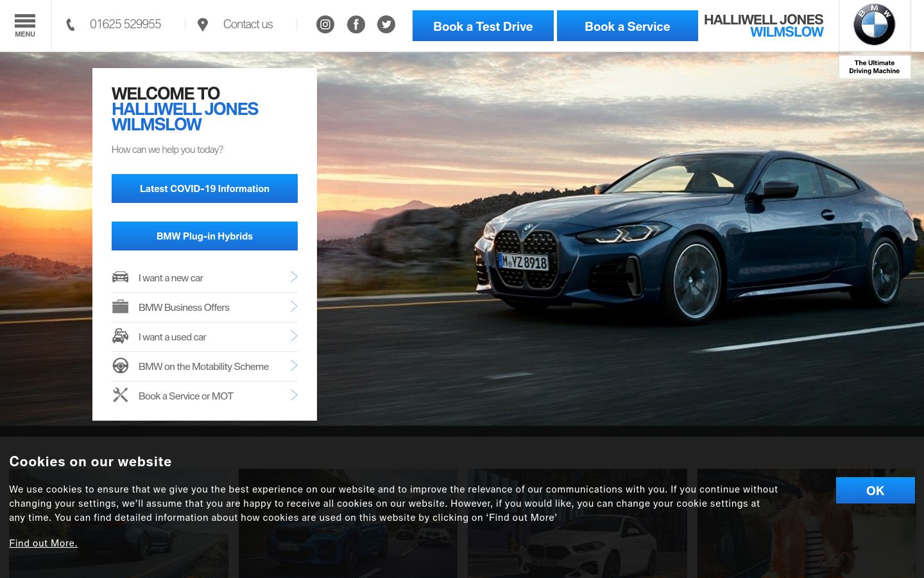The height and width of the screenshot is (578, 924).
Task: Open BMW on the Motability Scheme link
Action: (x=205, y=367)
